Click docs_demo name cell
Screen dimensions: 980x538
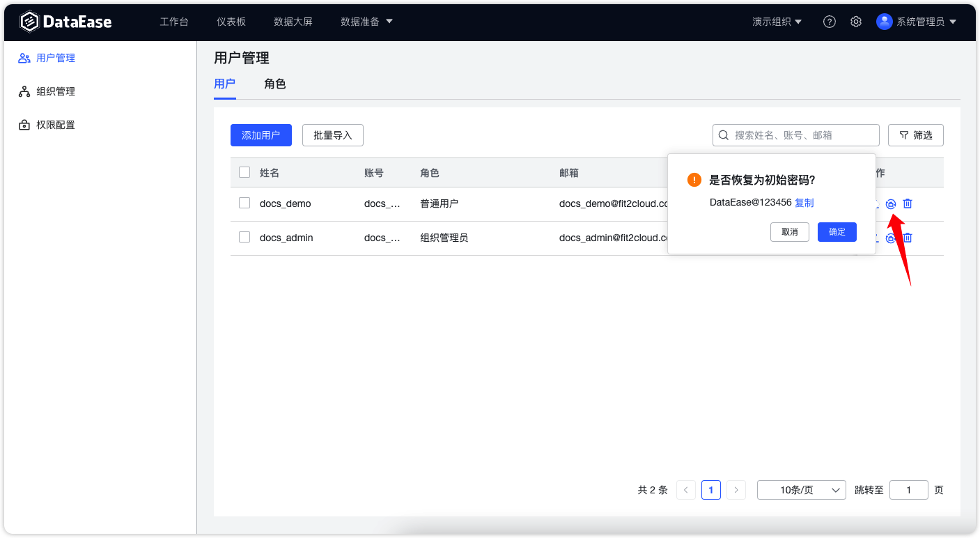(286, 203)
